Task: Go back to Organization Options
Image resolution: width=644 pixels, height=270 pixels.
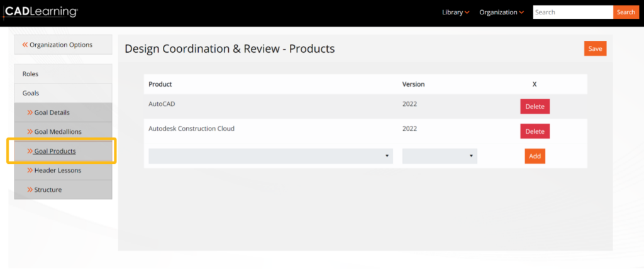Action: [61, 45]
